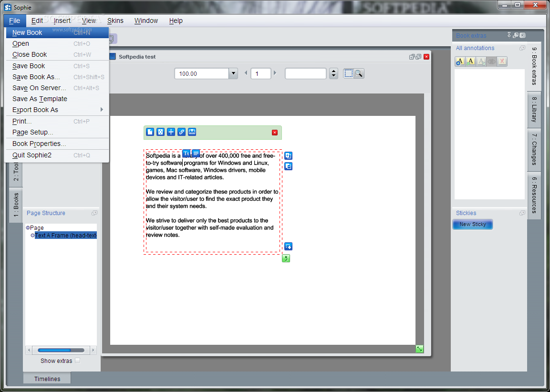Go to the next page arrow
Image resolution: width=550 pixels, height=392 pixels.
275,73
